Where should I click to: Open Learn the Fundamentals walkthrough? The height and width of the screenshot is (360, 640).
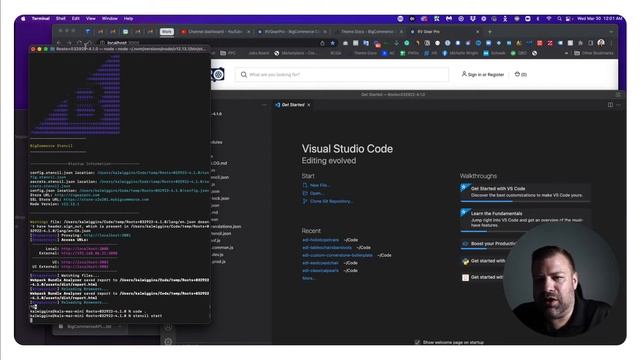(x=525, y=220)
